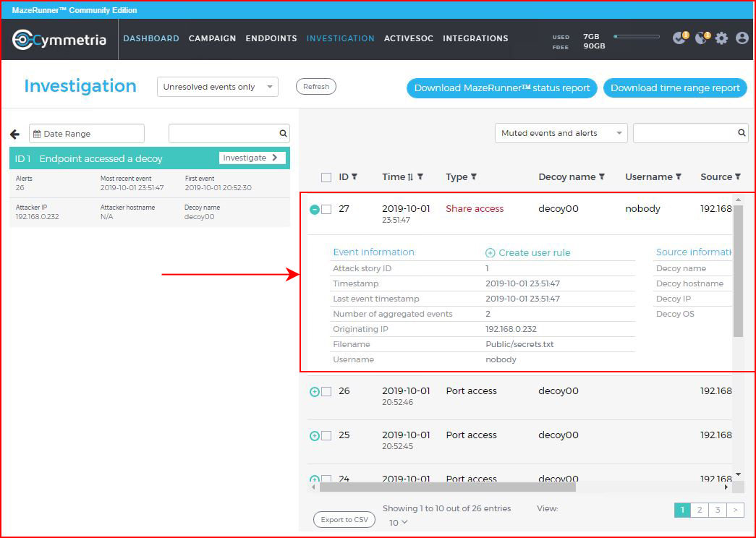756x538 pixels.
Task: Filter the Username column
Action: pos(679,177)
